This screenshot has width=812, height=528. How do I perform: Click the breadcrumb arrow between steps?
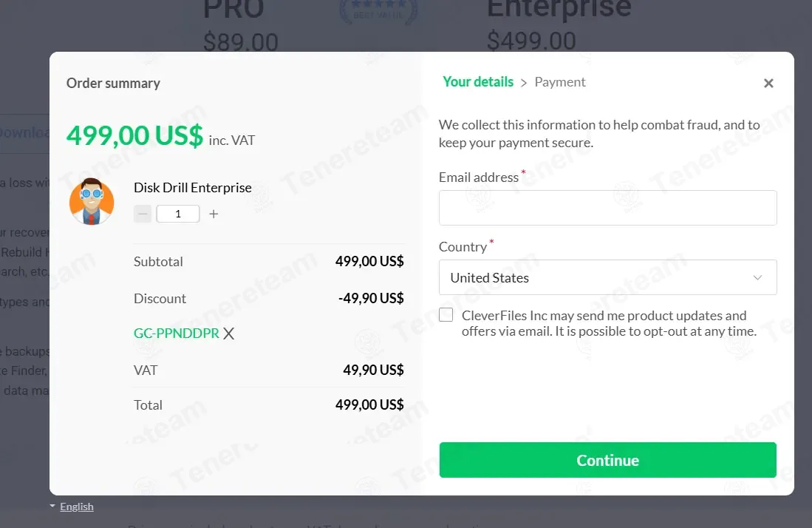click(524, 83)
